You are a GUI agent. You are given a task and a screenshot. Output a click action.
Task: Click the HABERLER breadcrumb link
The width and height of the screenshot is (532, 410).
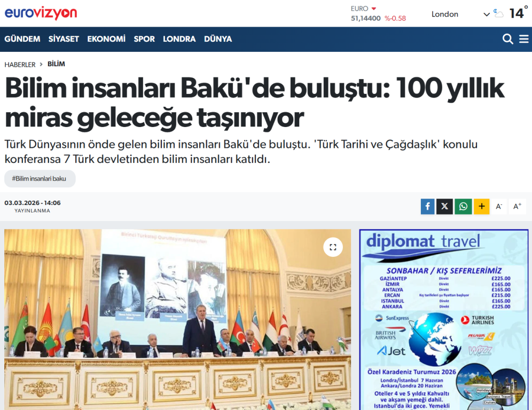pyautogui.click(x=20, y=65)
